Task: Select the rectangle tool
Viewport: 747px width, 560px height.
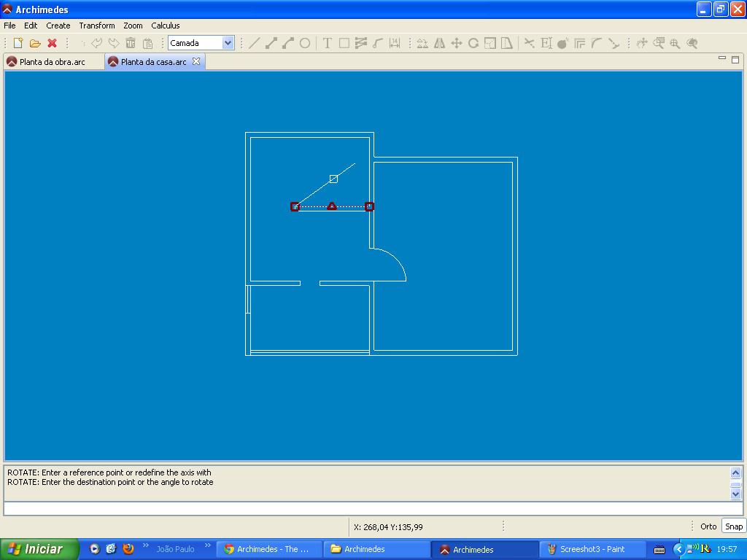Action: click(x=344, y=43)
